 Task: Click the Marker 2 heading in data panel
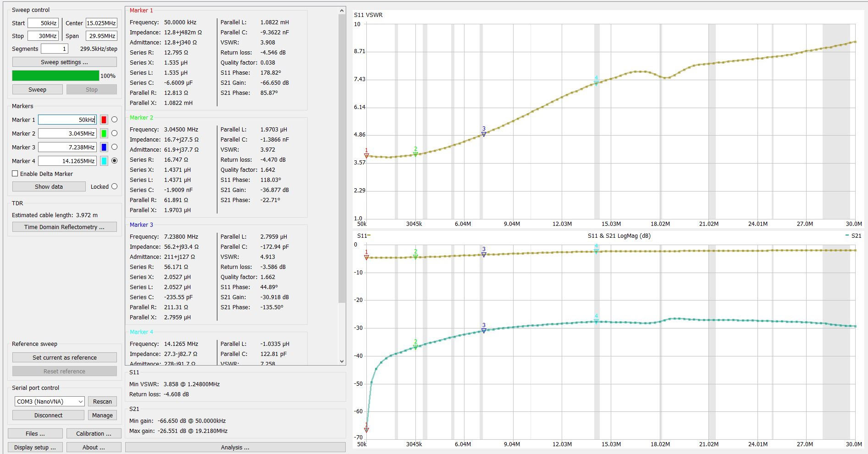tap(141, 117)
